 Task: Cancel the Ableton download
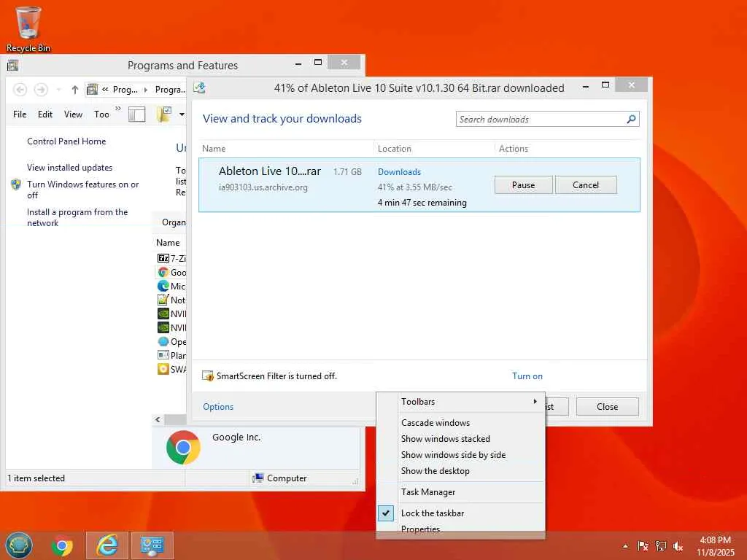pos(586,184)
